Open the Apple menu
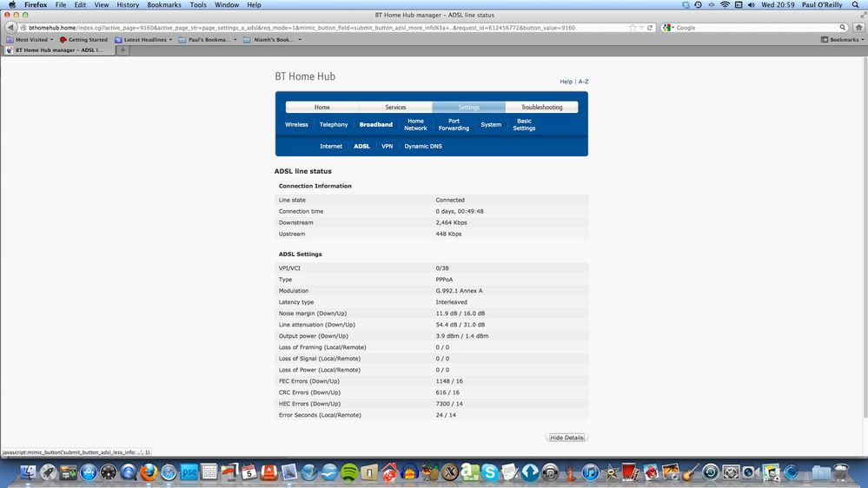The height and width of the screenshot is (488, 868). pos(12,4)
